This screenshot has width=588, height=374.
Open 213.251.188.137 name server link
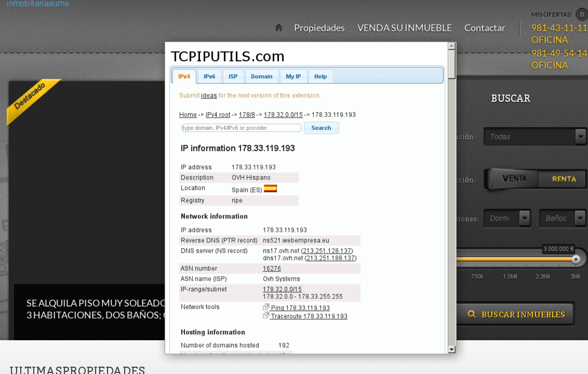coord(330,258)
